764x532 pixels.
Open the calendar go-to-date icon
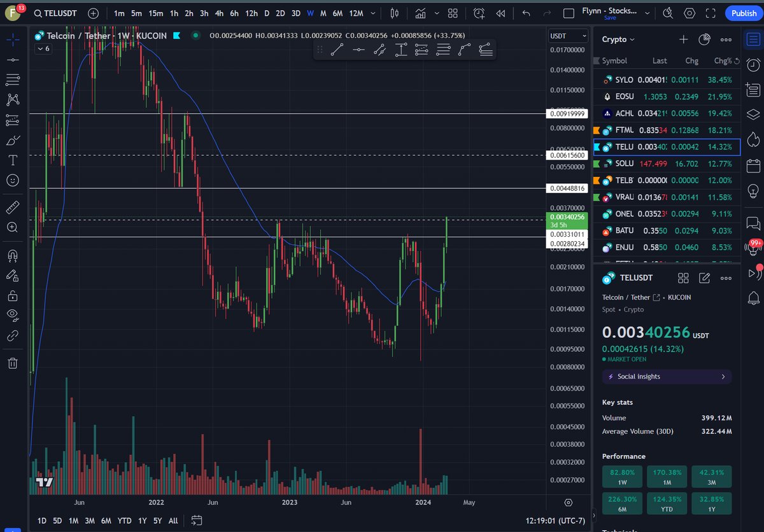pos(195,521)
